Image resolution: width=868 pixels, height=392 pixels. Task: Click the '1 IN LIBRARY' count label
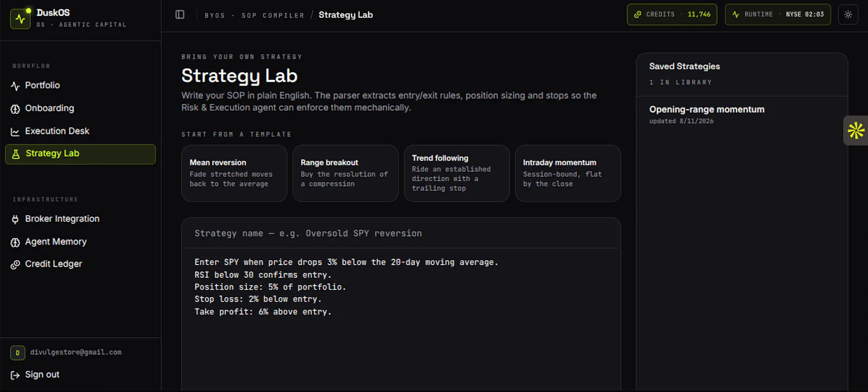point(681,82)
